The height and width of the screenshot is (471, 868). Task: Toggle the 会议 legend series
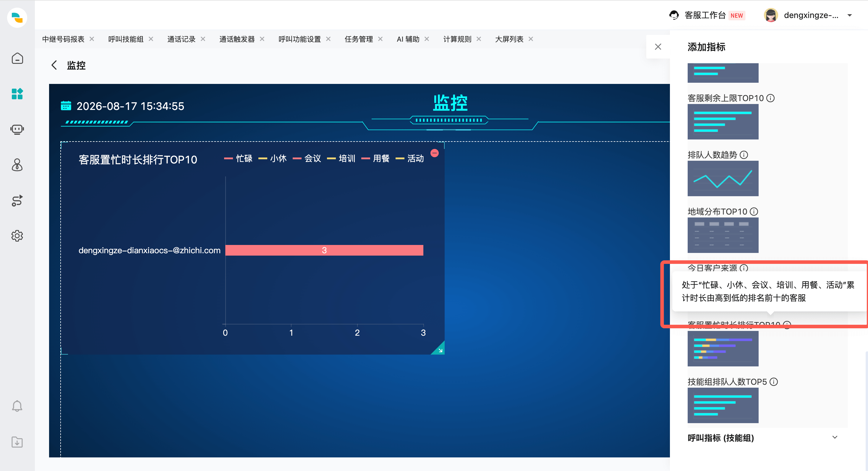307,158
